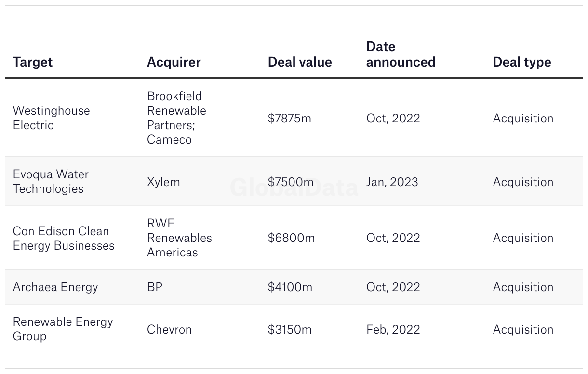Select the Jan, 2023 date cell

392,182
